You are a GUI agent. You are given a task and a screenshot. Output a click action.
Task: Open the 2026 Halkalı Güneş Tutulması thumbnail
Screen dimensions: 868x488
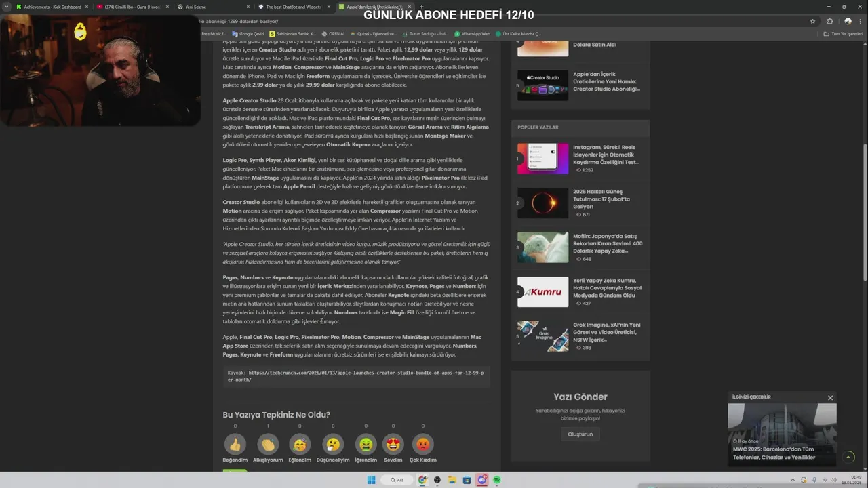coord(542,203)
